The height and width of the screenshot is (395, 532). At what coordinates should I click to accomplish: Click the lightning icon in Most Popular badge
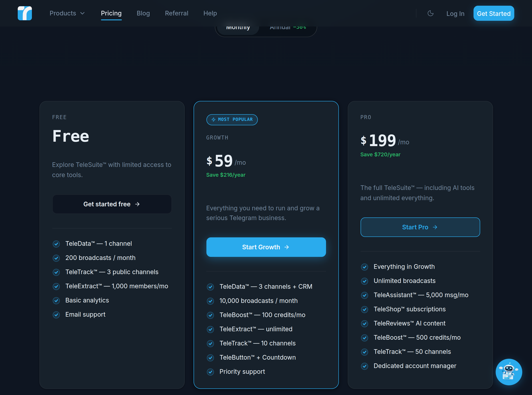click(213, 120)
